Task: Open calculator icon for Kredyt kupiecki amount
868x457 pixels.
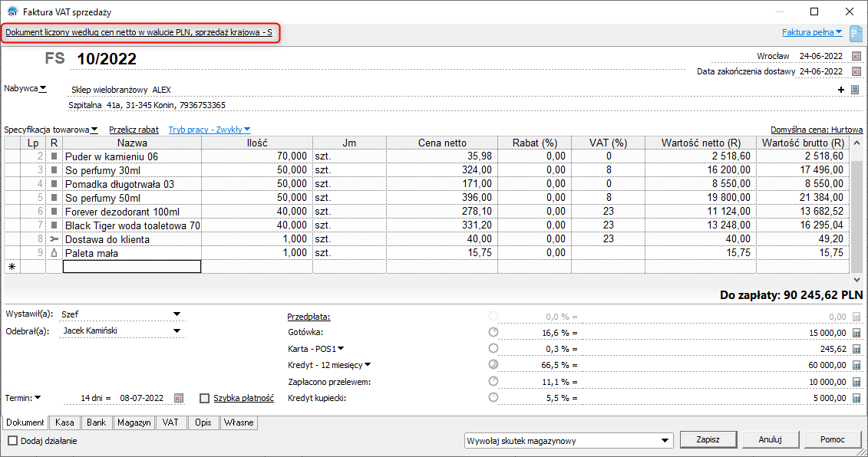Action: tap(857, 398)
